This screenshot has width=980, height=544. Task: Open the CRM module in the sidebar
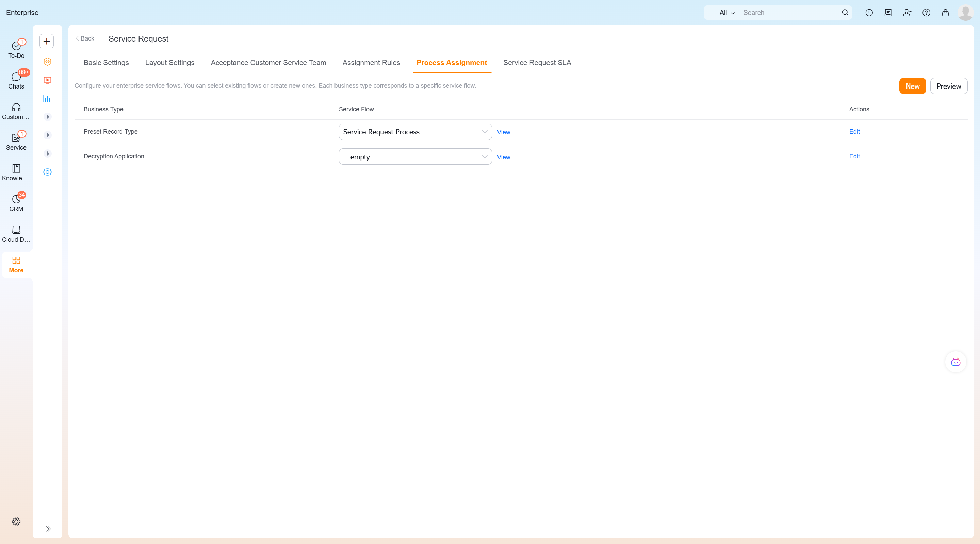click(16, 203)
